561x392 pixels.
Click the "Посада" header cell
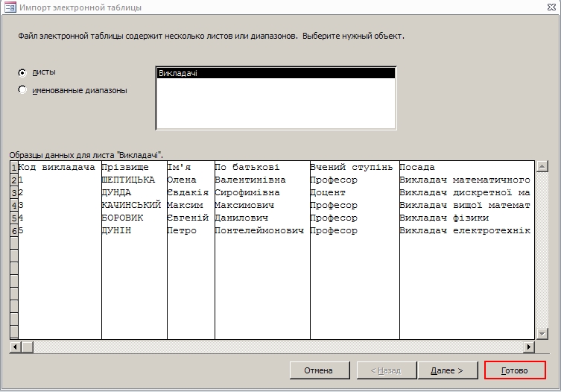coord(467,167)
